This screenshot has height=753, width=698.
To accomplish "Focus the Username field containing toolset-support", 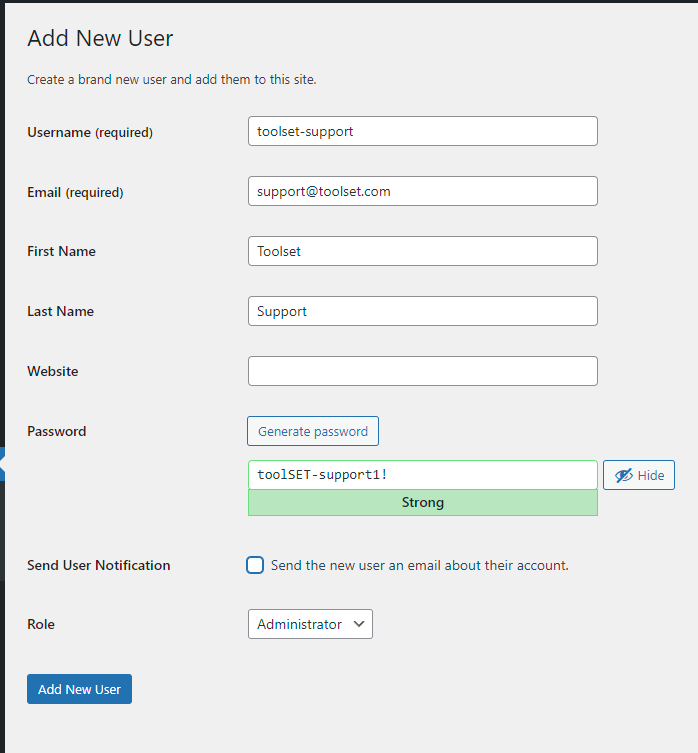I will (x=423, y=131).
